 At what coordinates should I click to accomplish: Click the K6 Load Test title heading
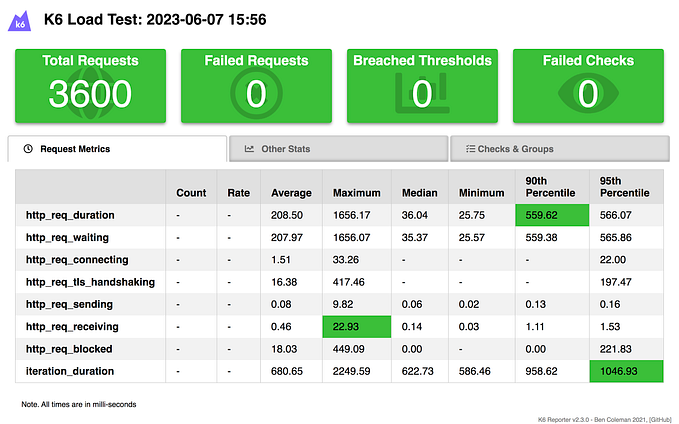[155, 19]
